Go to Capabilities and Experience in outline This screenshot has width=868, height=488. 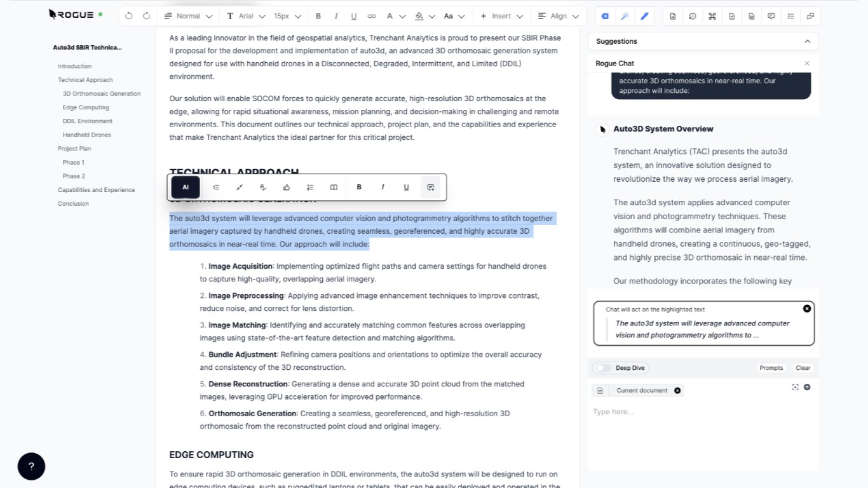96,190
